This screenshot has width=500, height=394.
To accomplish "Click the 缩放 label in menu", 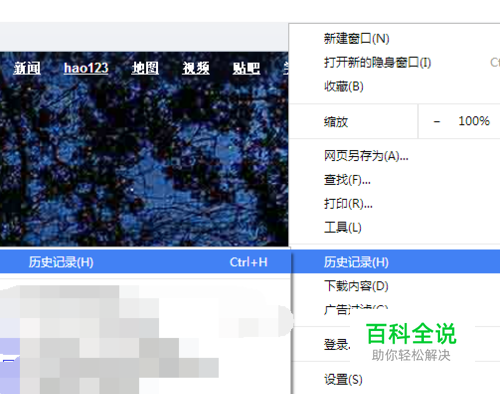I will tap(336, 122).
